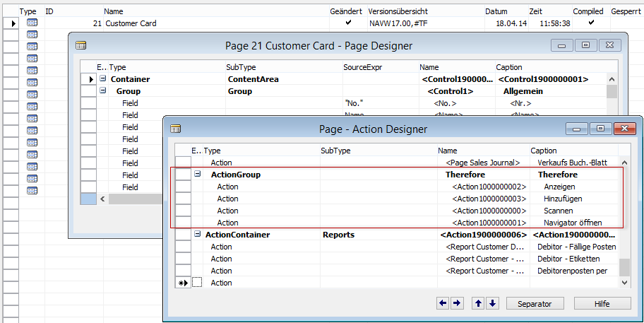Click the indent left arrow button
The image size is (644, 323).
[443, 303]
